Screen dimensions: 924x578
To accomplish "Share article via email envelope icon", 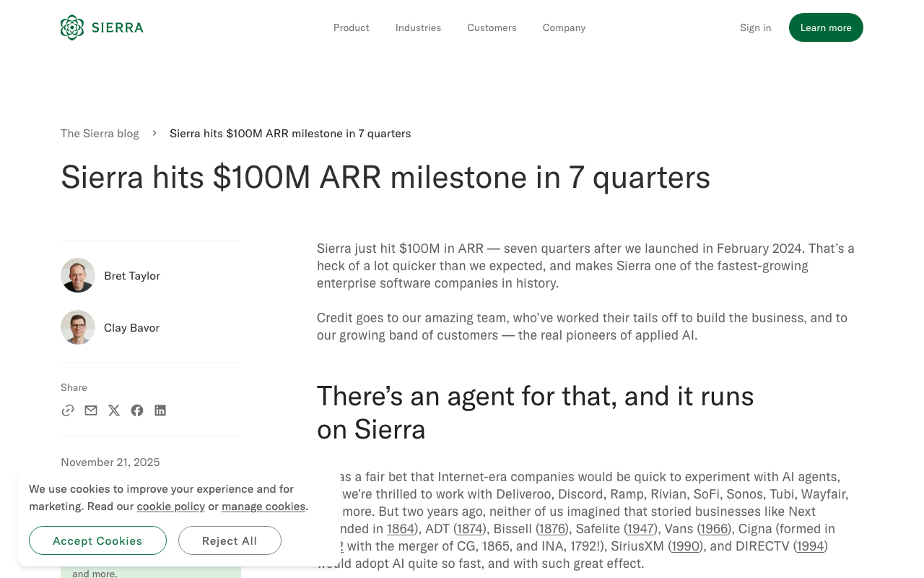I will coord(91,410).
